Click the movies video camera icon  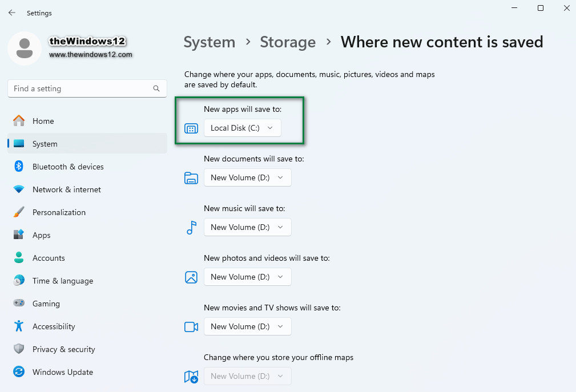pos(191,326)
